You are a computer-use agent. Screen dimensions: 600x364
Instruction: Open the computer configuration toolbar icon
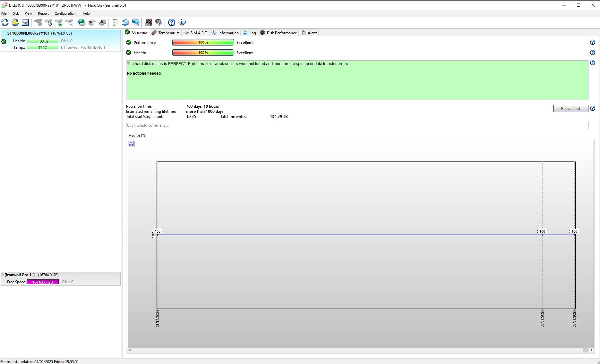(x=149, y=22)
